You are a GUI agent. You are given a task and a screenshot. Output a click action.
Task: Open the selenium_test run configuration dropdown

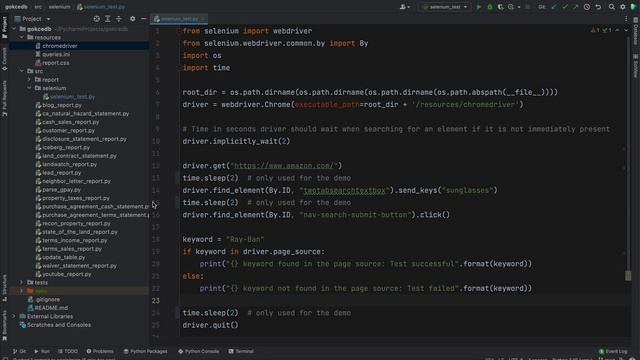tap(445, 7)
